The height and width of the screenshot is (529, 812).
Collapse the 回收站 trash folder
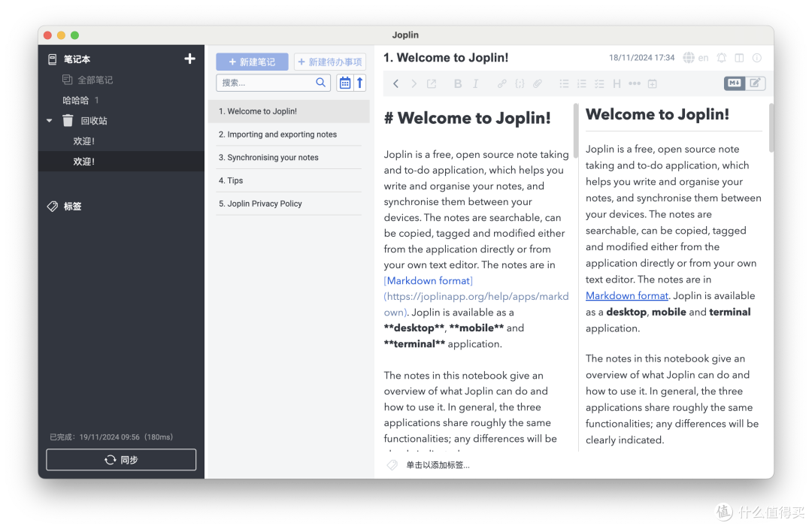49,121
